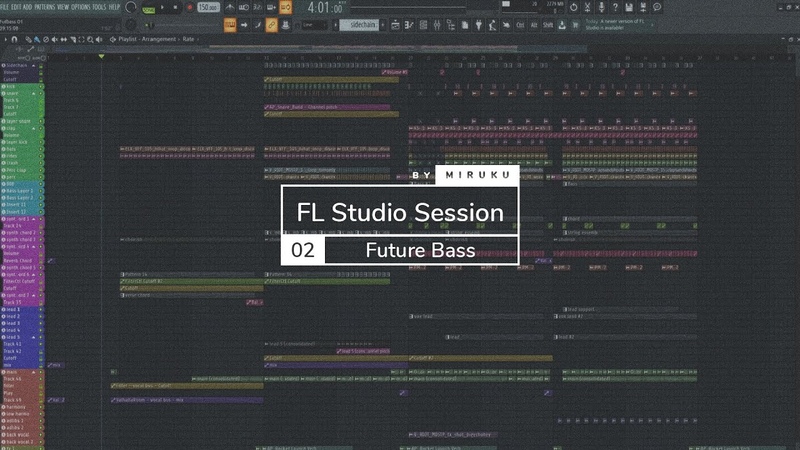Viewport: 800px width, 450px height.
Task: Mute the Bass Layer 1 track toggle
Action: click(x=41, y=191)
